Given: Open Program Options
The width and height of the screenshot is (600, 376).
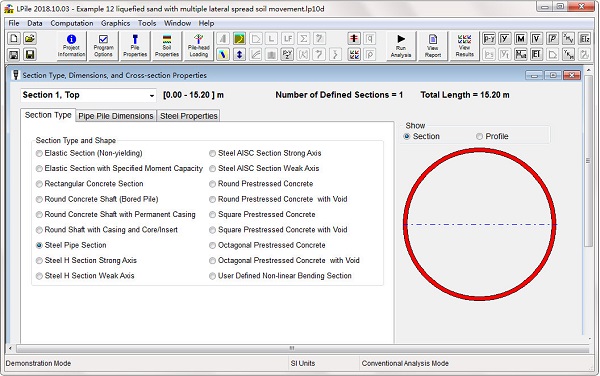Looking at the screenshot, I should coord(103,46).
